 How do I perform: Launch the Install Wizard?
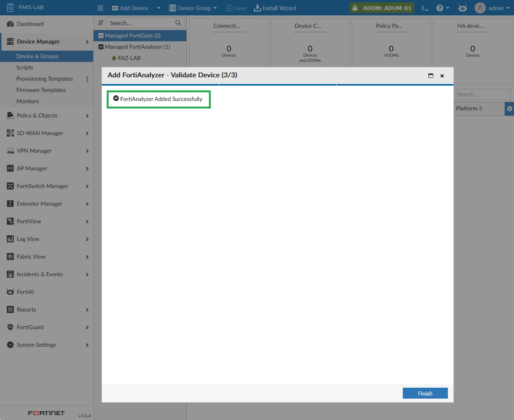click(x=275, y=8)
